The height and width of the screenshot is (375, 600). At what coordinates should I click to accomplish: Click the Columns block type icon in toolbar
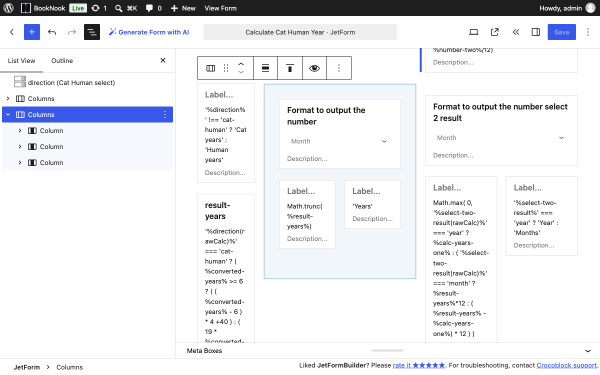coord(210,68)
